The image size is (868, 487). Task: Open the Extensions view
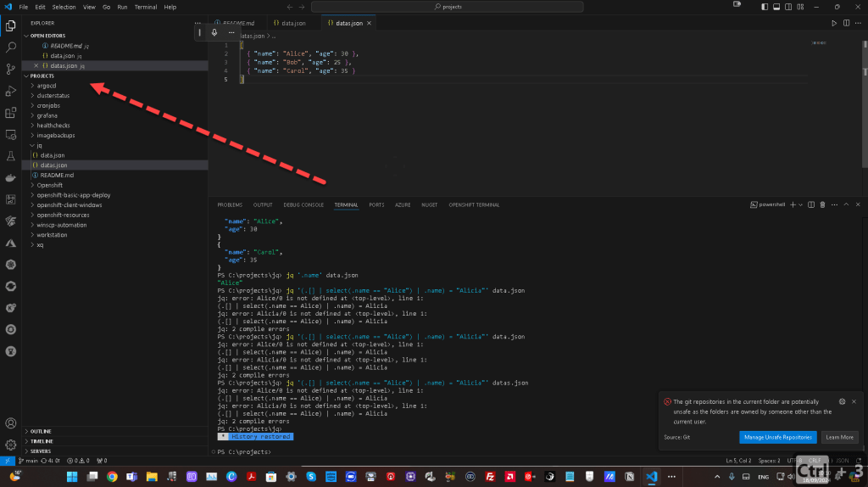[10, 113]
